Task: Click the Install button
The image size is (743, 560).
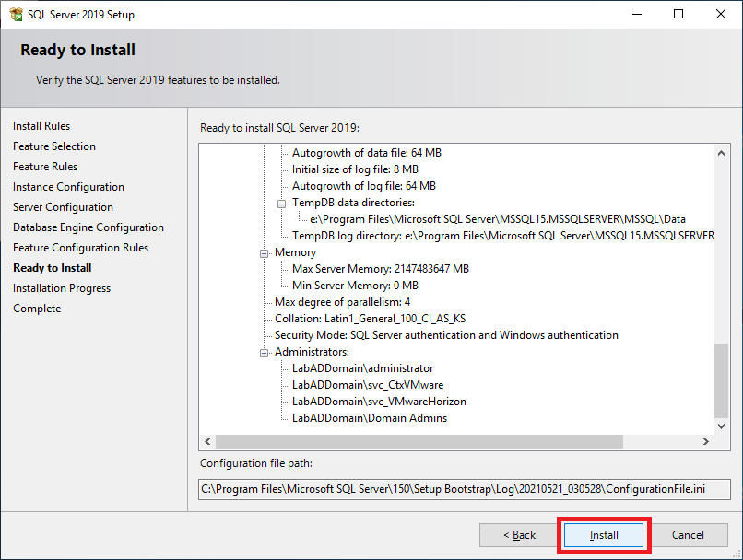Action: coord(604,535)
